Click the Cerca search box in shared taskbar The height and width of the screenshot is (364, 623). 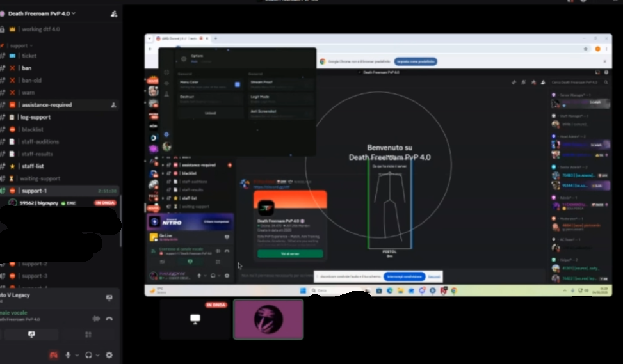point(340,290)
